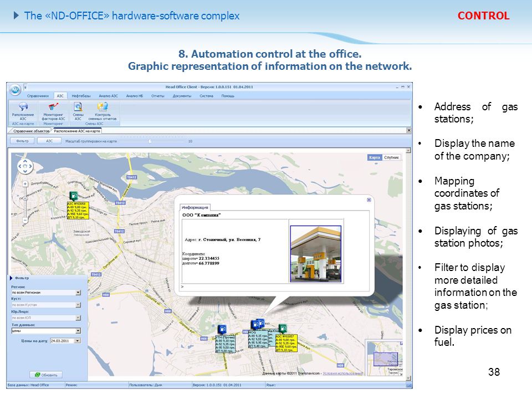Click the status bar resize grip icon
Screen dimensions: 532x399
point(409,386)
